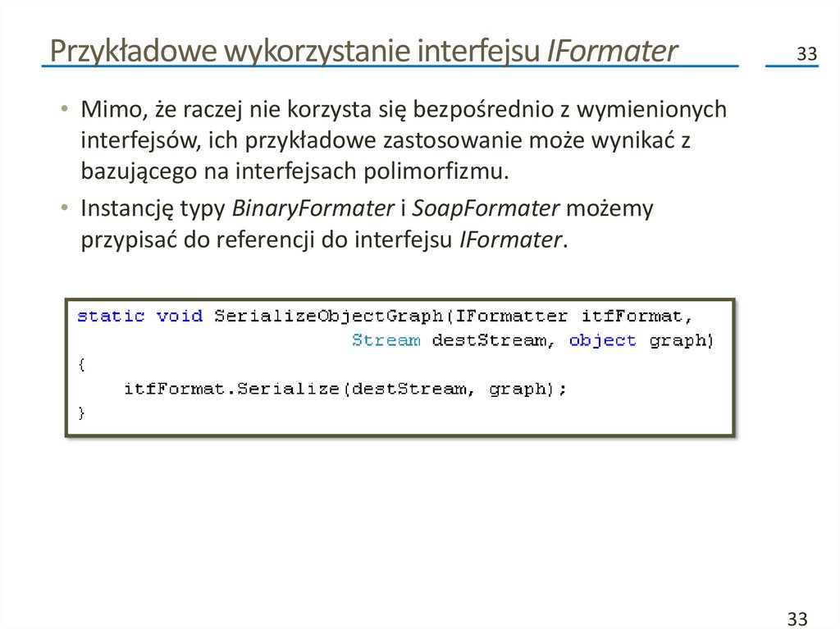Click the italic word 'SoapFormater'
840x629 pixels.
click(x=486, y=208)
